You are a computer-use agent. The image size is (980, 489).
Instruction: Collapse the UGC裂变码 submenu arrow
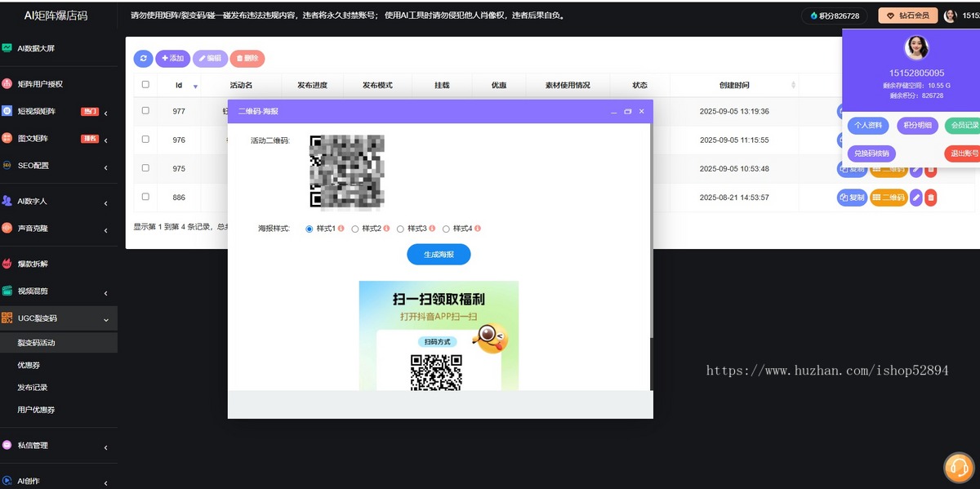coord(105,320)
